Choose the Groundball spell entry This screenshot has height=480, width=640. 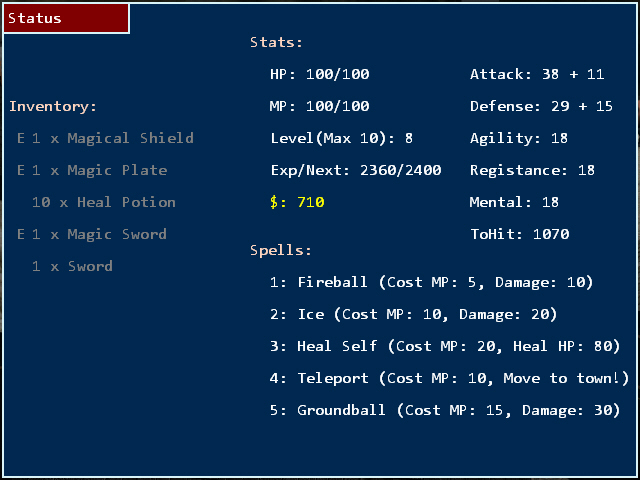pyautogui.click(x=445, y=410)
